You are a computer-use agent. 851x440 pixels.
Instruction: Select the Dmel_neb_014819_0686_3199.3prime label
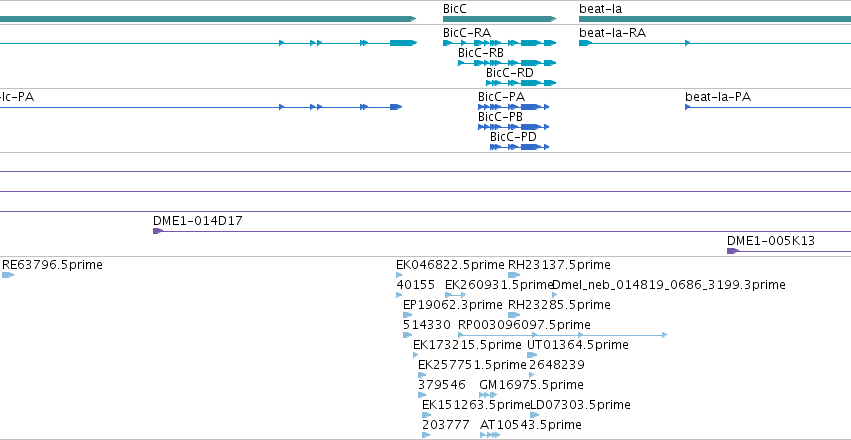coord(669,285)
